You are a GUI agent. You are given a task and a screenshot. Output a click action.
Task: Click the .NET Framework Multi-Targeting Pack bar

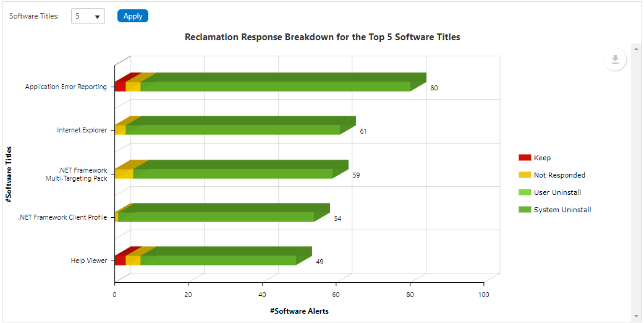point(232,174)
